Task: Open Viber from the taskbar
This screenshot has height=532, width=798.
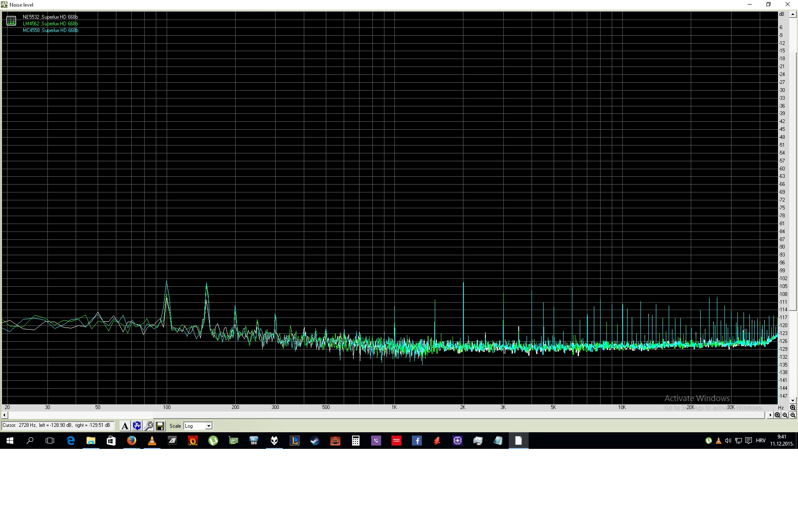Action: pos(376,441)
